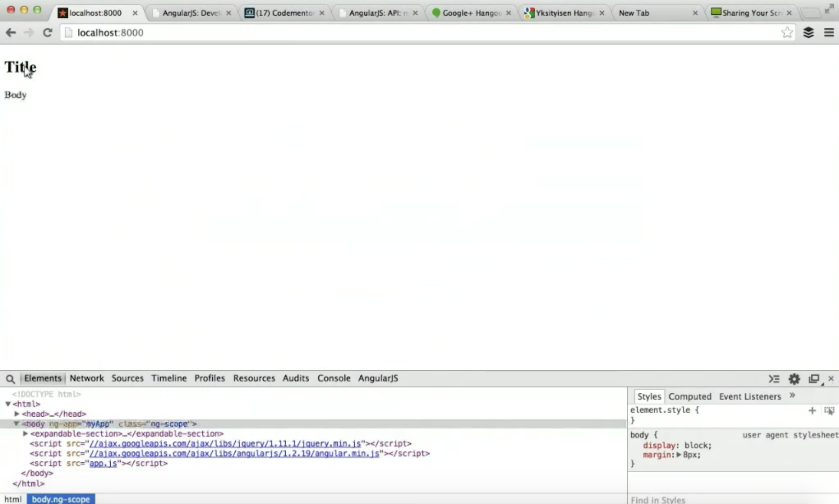The width and height of the screenshot is (839, 504).
Task: Switch to the Network panel tab
Action: [86, 378]
